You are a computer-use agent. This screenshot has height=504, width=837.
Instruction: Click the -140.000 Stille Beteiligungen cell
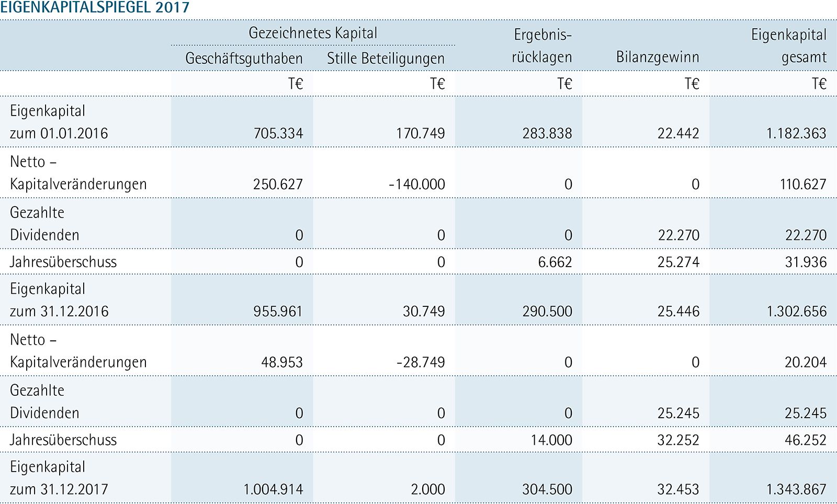417,184
